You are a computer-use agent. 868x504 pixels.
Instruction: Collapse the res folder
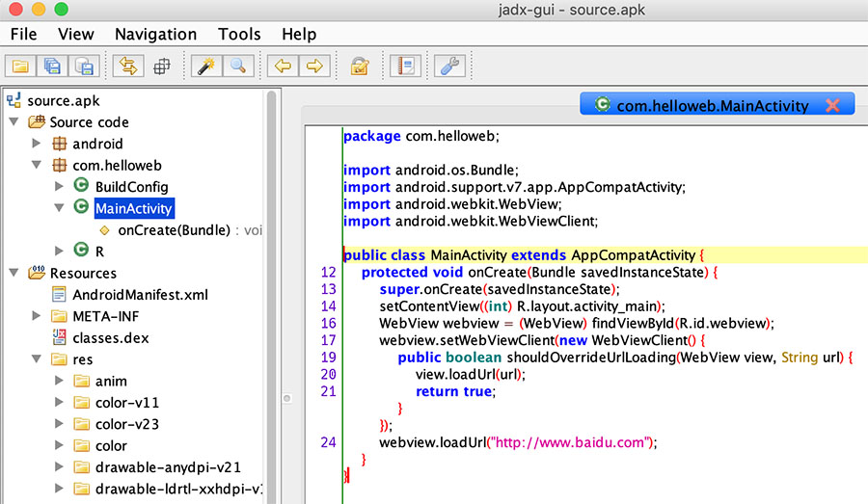click(37, 359)
